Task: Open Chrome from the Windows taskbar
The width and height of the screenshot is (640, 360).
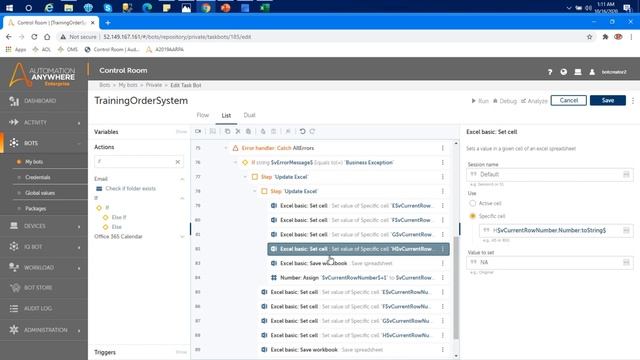Action: pos(206,8)
